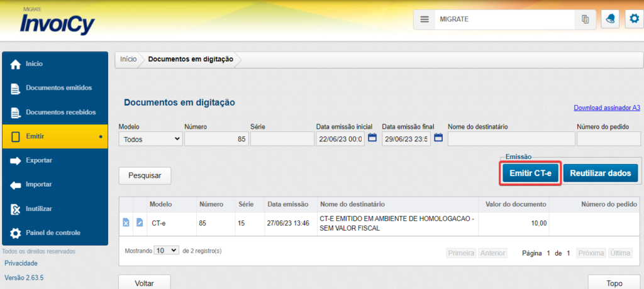644x289 pixels.
Task: Navigate to Início breadcrumb
Action: 128,59
